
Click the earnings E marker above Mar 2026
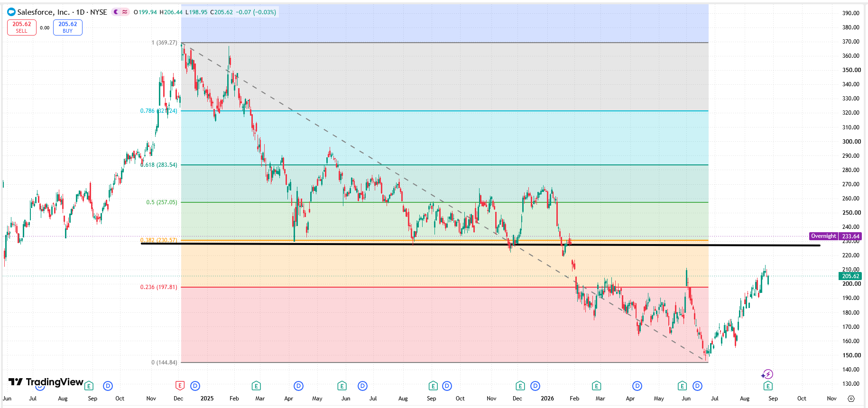point(597,386)
